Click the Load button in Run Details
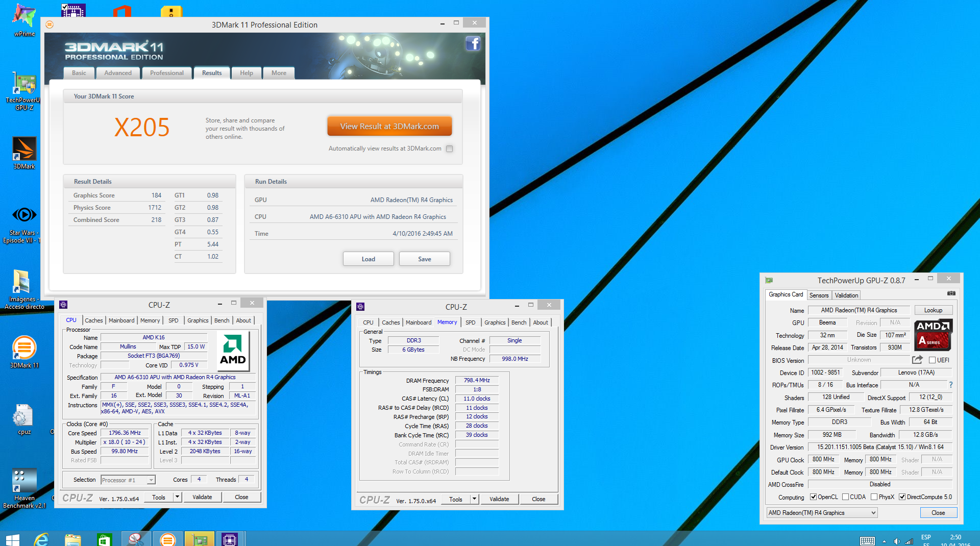 [x=369, y=259]
